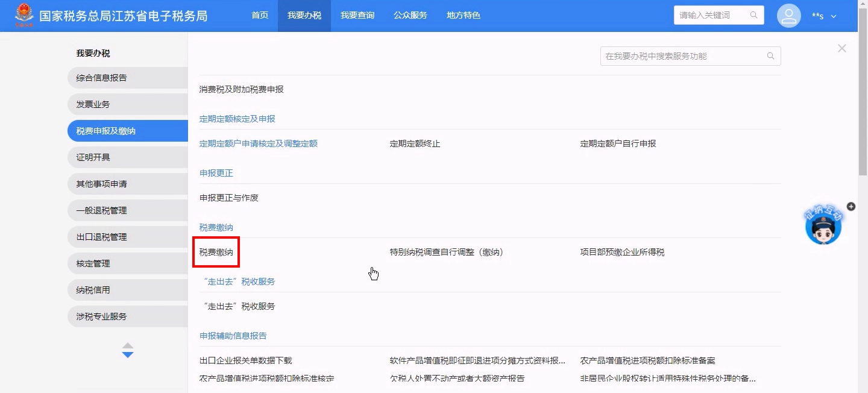Click magnifier icon in service function search
Screen dimensions: 868x393
(770, 56)
